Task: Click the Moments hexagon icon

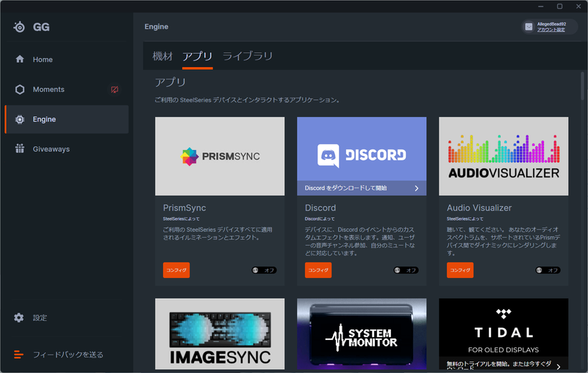Action: pos(20,89)
